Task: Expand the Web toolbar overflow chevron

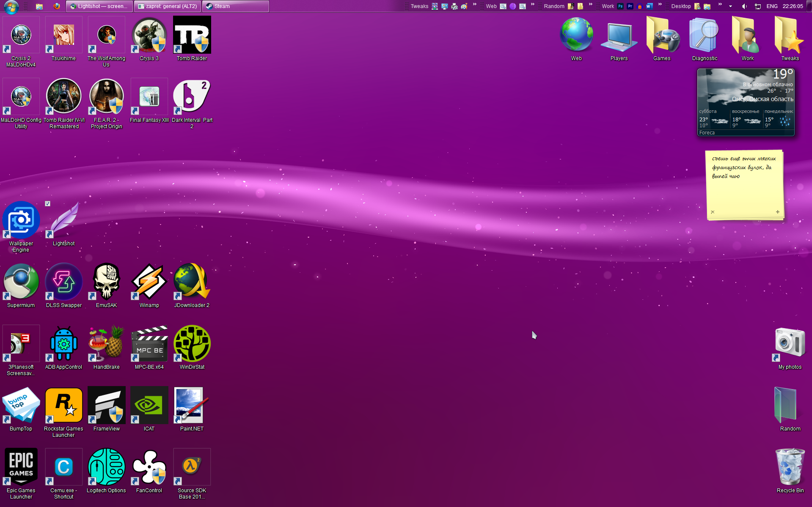Action: coord(533,5)
